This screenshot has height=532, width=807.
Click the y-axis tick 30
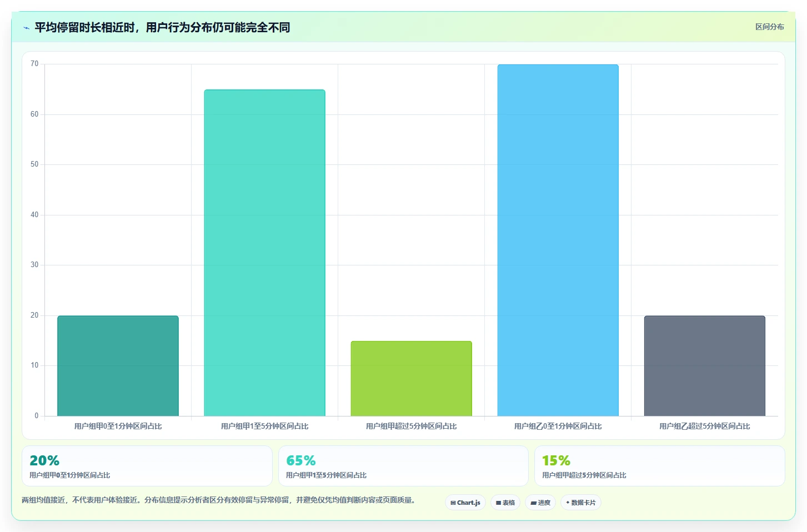[34, 265]
